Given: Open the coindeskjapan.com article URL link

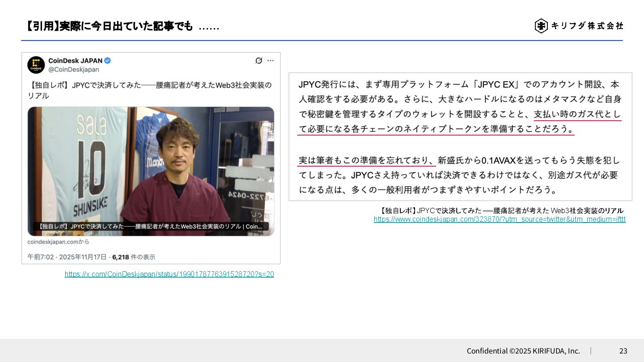Looking at the screenshot, I should pos(500,219).
